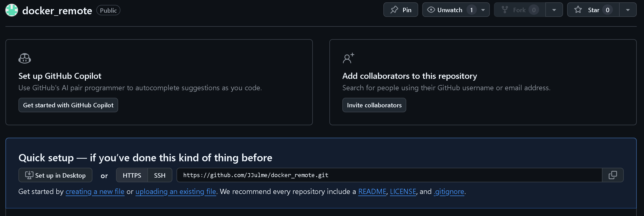Follow the README link
Screen dimensions: 644x216
(372, 192)
